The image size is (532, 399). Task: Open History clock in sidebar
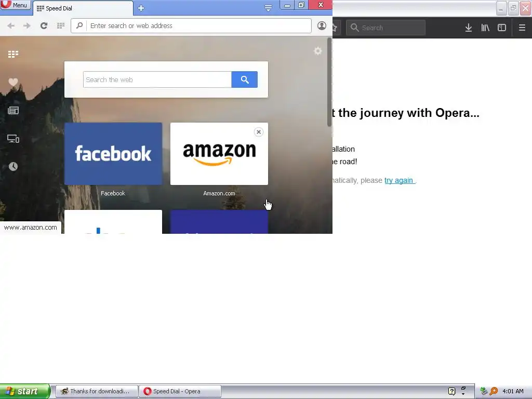pyautogui.click(x=13, y=167)
